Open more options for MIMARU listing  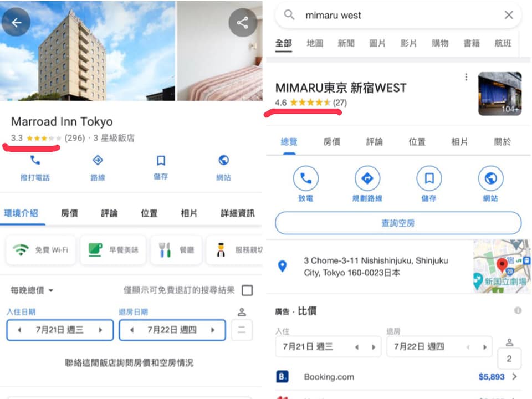click(466, 77)
